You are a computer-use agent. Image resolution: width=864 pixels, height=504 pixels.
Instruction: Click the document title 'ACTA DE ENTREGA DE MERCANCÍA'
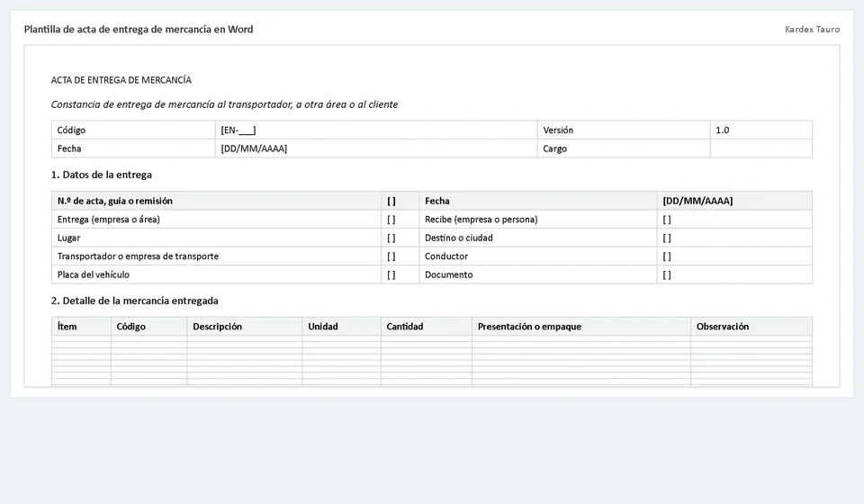pos(121,80)
